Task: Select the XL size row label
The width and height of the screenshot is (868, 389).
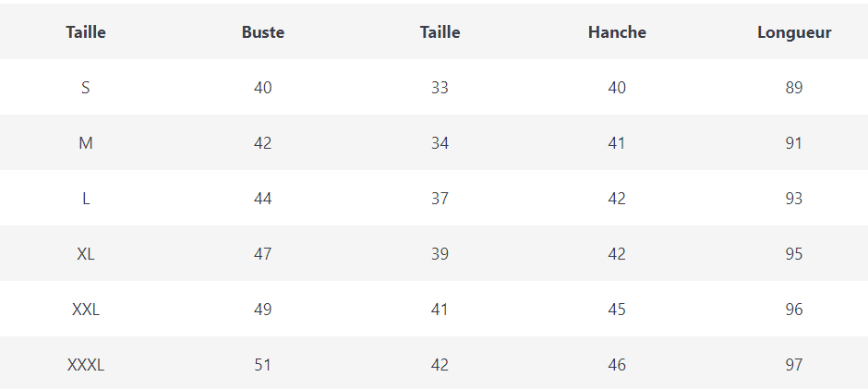Action: pos(86,254)
